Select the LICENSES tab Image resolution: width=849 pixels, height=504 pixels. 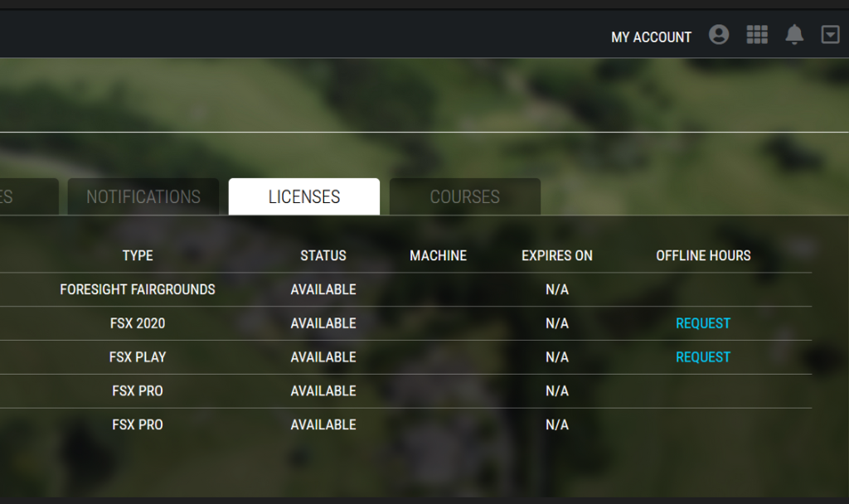(304, 196)
